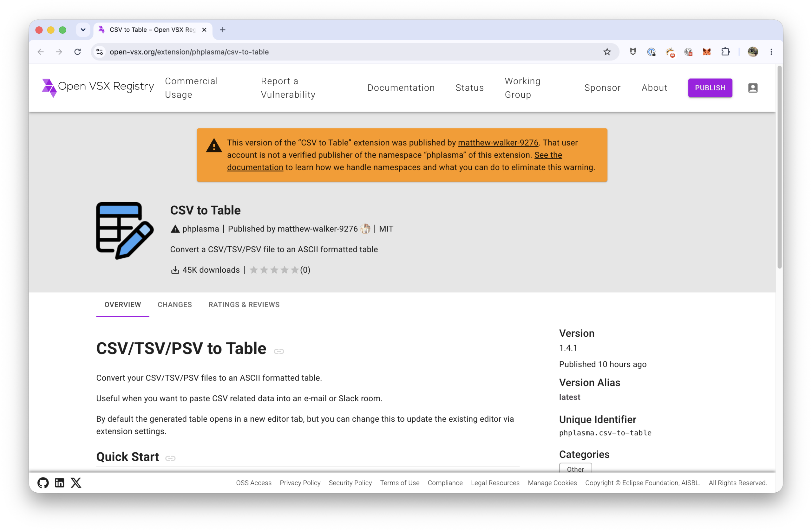
Task: Open the Chrome three-dot menu
Action: [x=771, y=52]
